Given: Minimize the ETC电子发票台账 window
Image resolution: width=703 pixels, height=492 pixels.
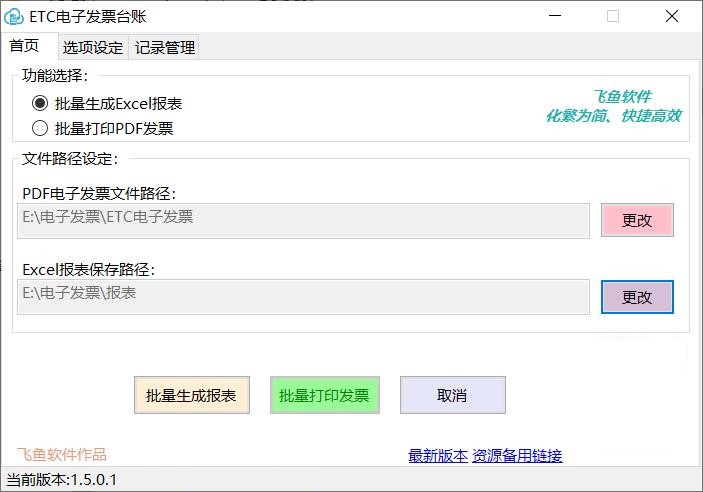Looking at the screenshot, I should [554, 16].
